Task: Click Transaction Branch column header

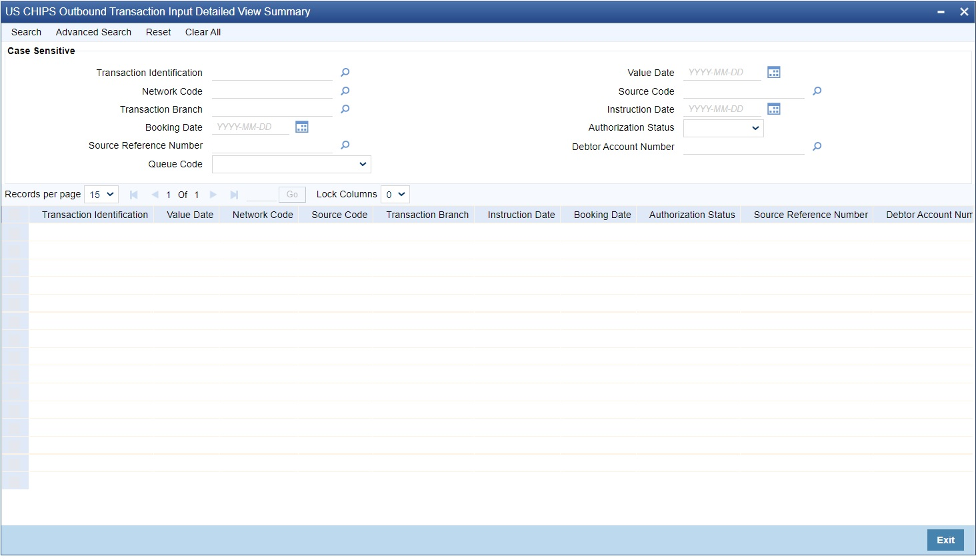Action: coord(427,215)
